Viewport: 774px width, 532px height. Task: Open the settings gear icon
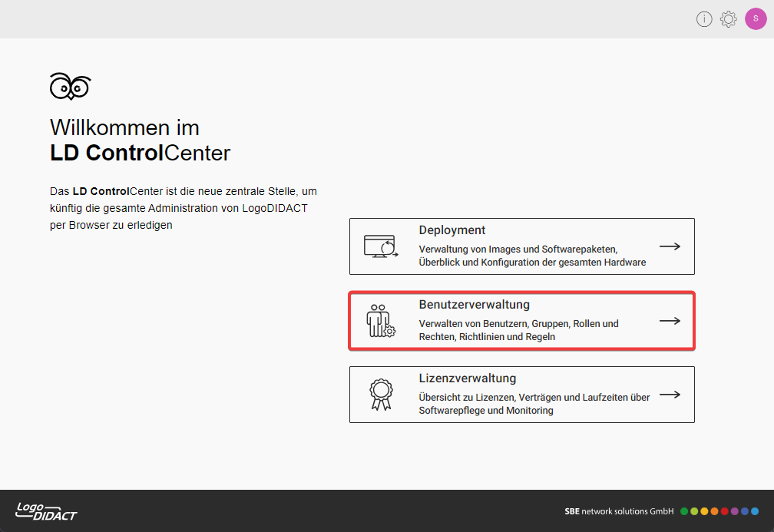click(x=728, y=19)
